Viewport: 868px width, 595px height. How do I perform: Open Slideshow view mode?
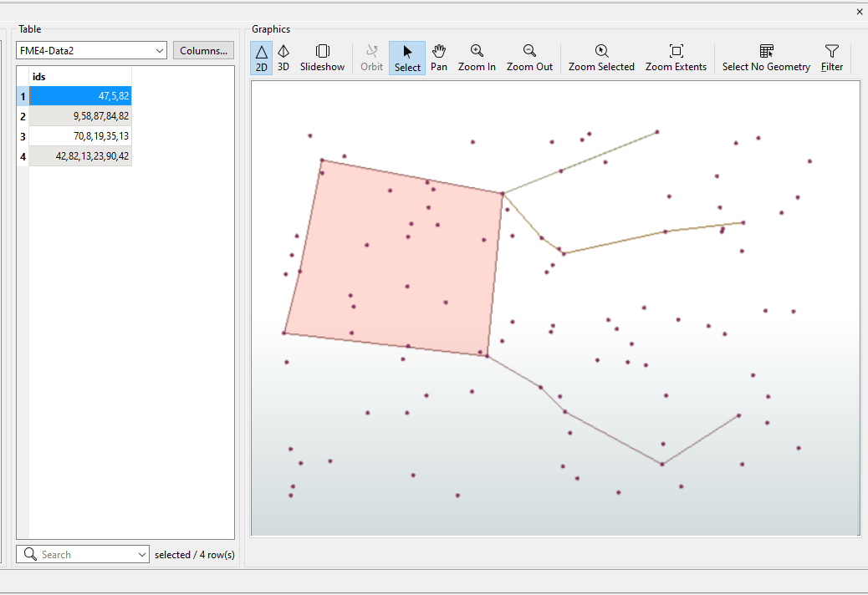[x=322, y=58]
